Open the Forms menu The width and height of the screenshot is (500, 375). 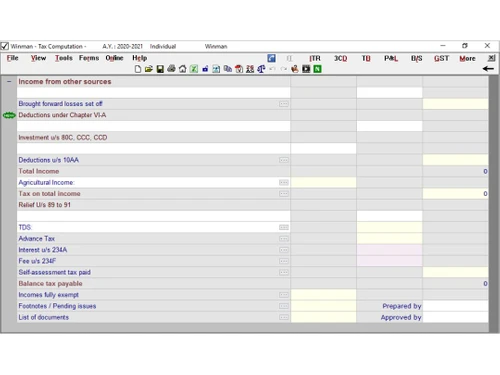point(89,58)
